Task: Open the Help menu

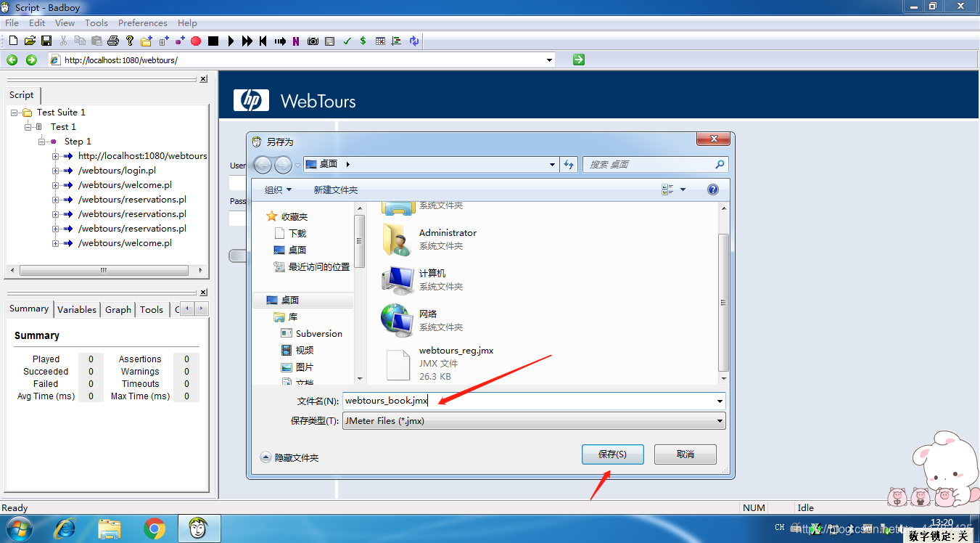Action: (187, 23)
